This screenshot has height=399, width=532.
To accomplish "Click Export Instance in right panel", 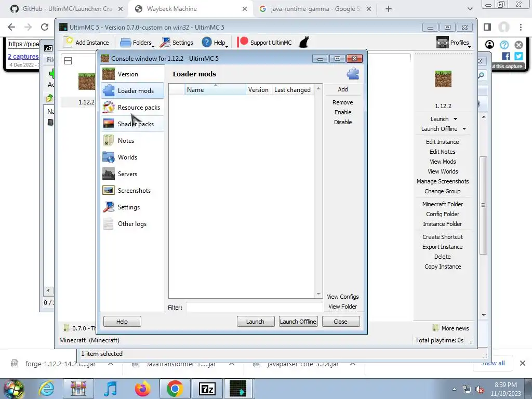I will (443, 247).
